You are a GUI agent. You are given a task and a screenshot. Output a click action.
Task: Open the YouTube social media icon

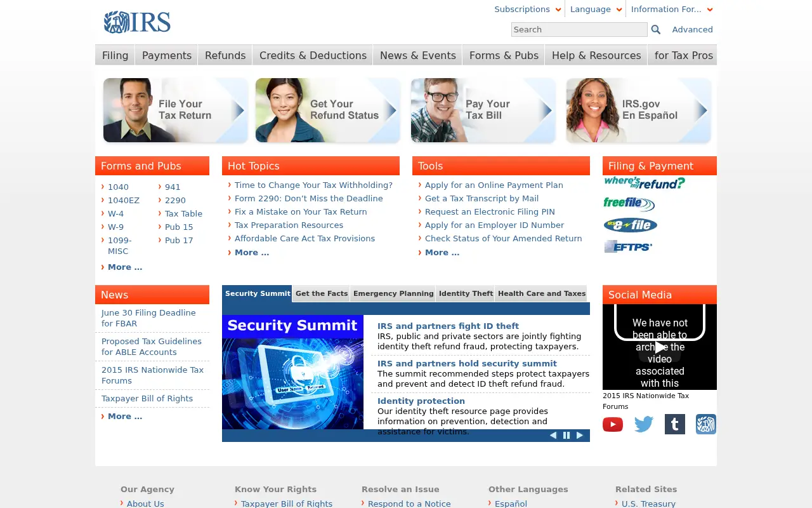point(613,424)
